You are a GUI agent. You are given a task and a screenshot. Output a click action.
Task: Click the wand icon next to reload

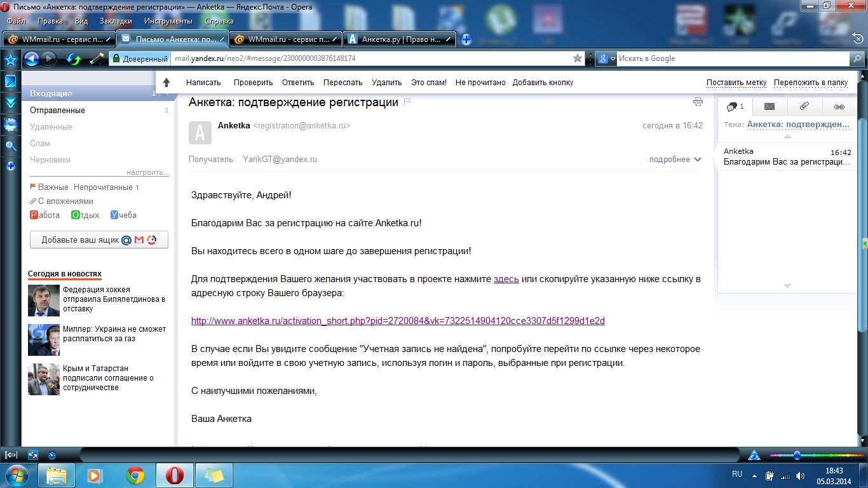click(97, 59)
